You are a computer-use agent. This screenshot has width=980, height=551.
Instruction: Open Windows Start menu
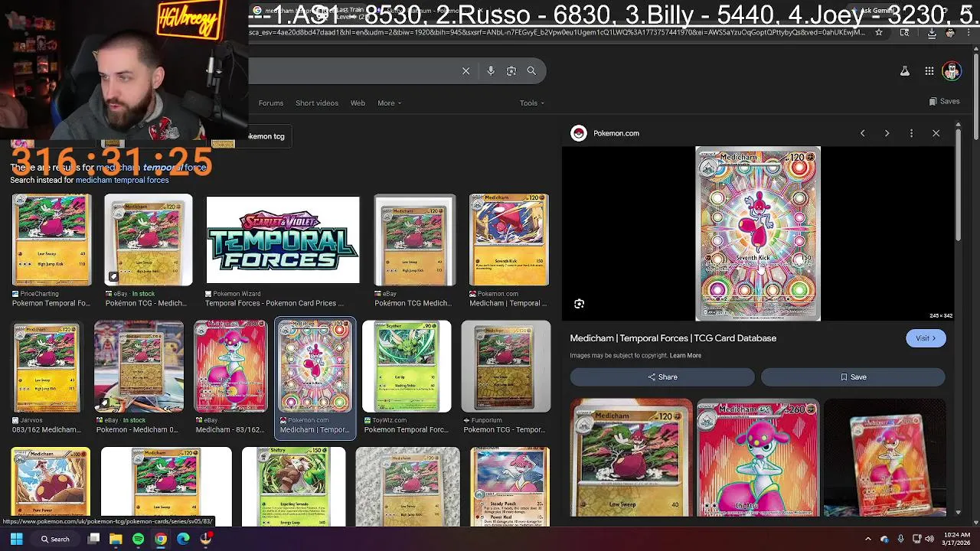point(16,539)
